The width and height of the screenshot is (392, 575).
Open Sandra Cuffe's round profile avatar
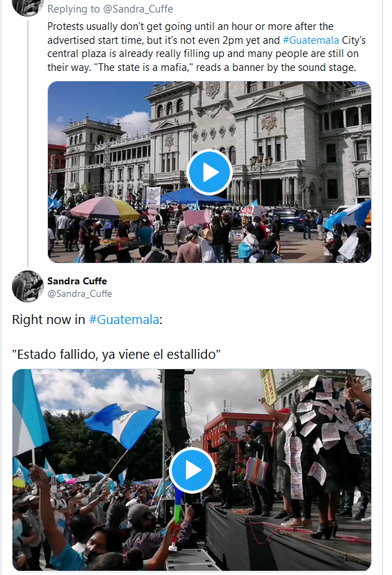(x=28, y=286)
